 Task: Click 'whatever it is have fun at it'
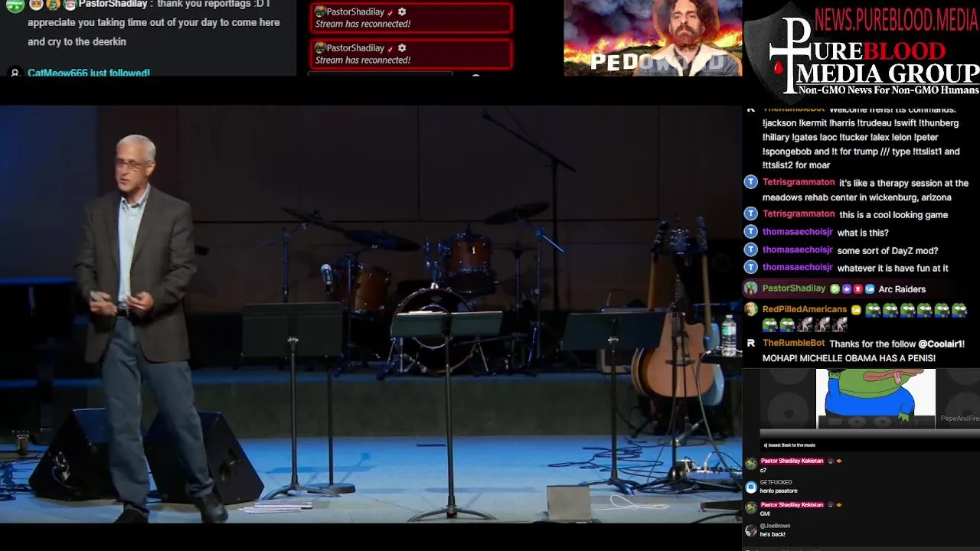coord(893,268)
